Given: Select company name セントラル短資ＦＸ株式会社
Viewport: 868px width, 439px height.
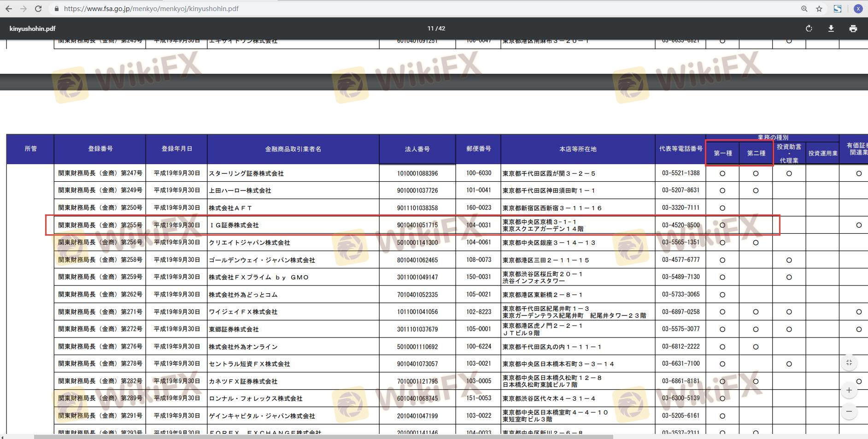Looking at the screenshot, I should [249, 364].
